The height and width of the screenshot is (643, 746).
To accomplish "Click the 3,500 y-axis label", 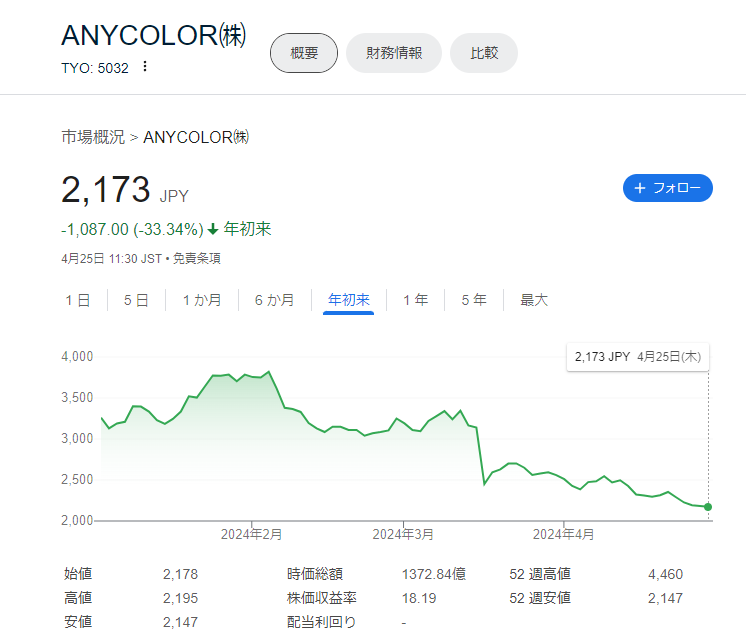I will [77, 398].
